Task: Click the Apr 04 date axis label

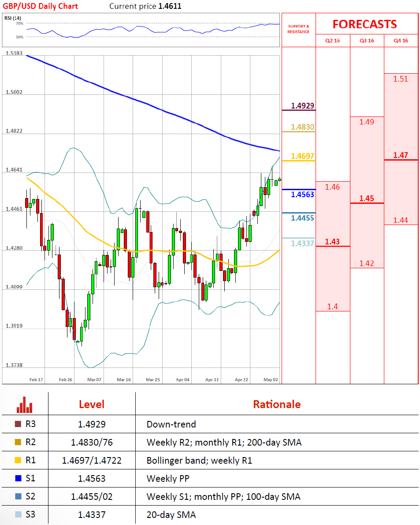Action: 182,380
